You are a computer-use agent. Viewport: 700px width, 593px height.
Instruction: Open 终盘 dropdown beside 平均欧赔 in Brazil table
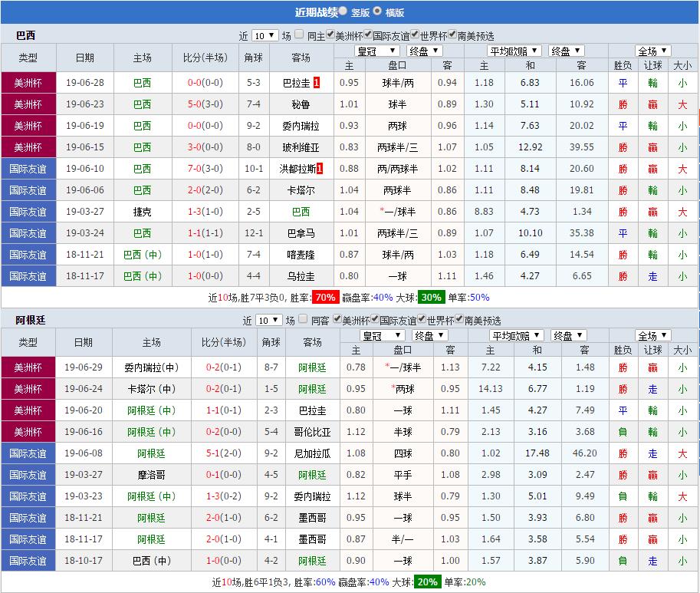click(x=567, y=51)
